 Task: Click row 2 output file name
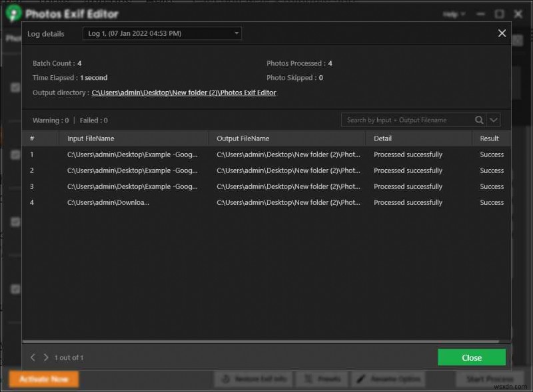[288, 170]
